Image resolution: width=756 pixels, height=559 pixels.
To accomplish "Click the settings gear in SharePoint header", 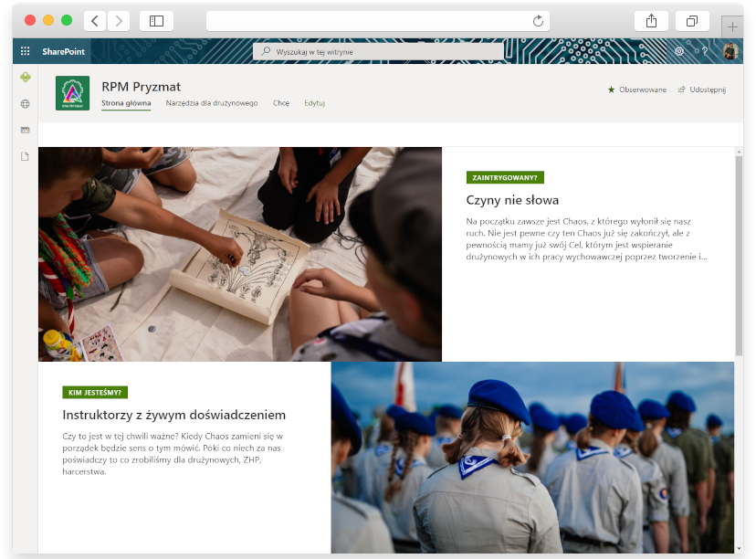I will click(x=679, y=52).
